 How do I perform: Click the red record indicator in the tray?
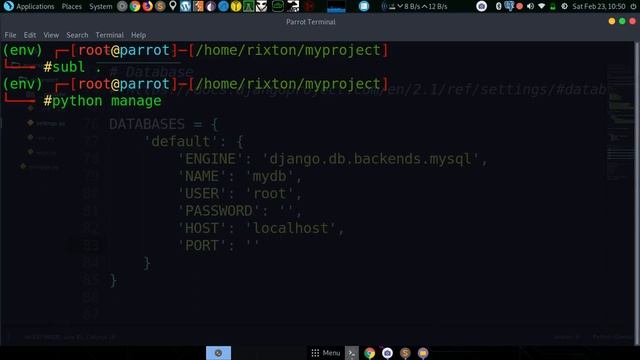click(x=520, y=6)
